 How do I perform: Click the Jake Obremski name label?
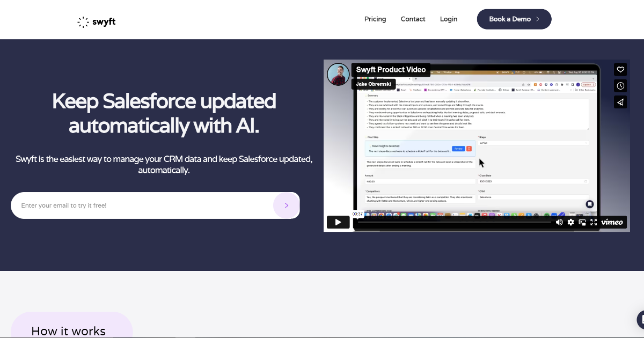click(x=374, y=84)
